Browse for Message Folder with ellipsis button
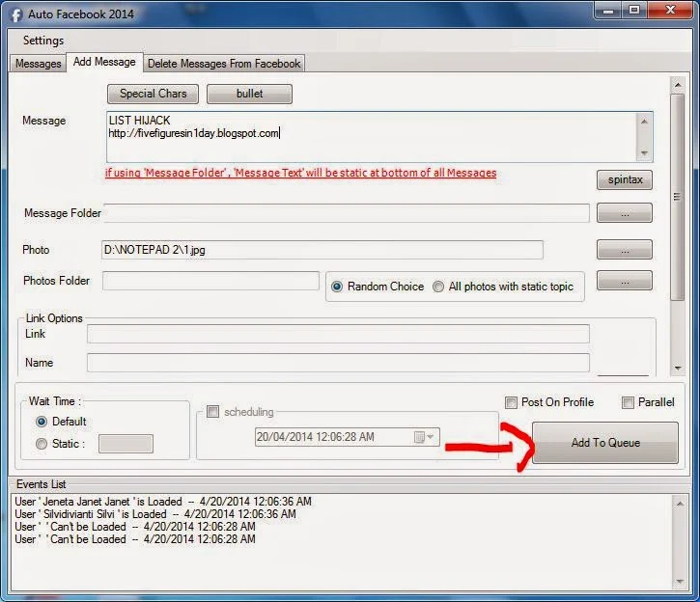The image size is (700, 602). click(x=625, y=213)
